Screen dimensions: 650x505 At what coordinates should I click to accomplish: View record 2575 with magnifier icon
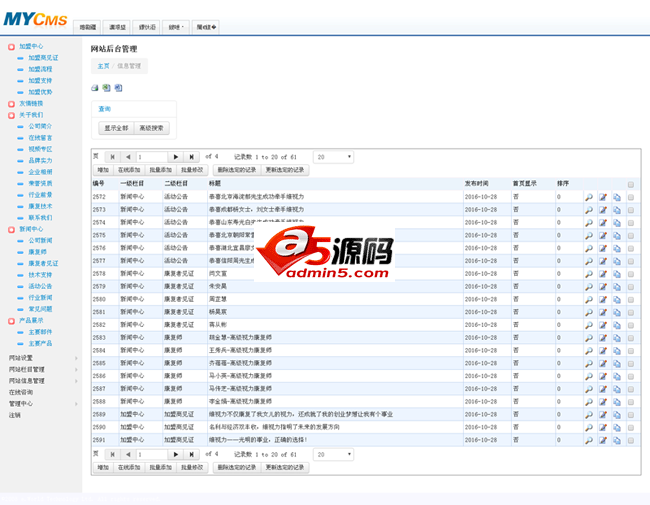[x=589, y=236]
